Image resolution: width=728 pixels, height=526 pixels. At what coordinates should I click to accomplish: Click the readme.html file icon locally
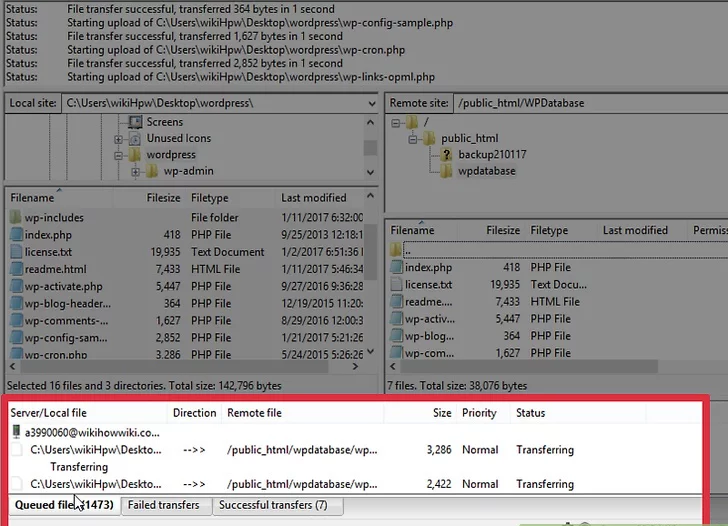[x=16, y=269]
